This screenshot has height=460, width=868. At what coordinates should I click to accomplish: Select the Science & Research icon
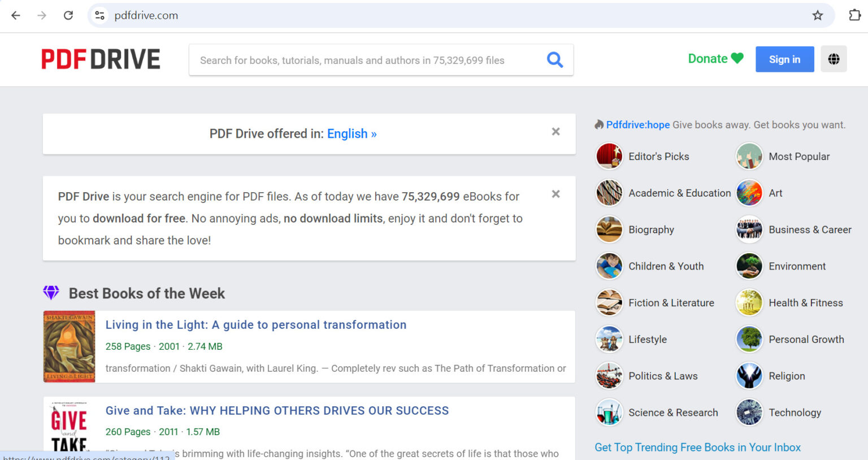coord(609,413)
